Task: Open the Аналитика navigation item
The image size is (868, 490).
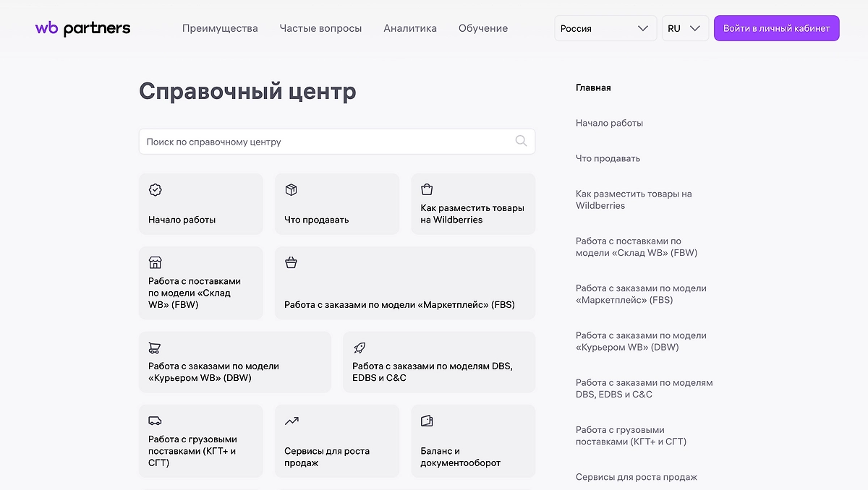Action: point(409,28)
